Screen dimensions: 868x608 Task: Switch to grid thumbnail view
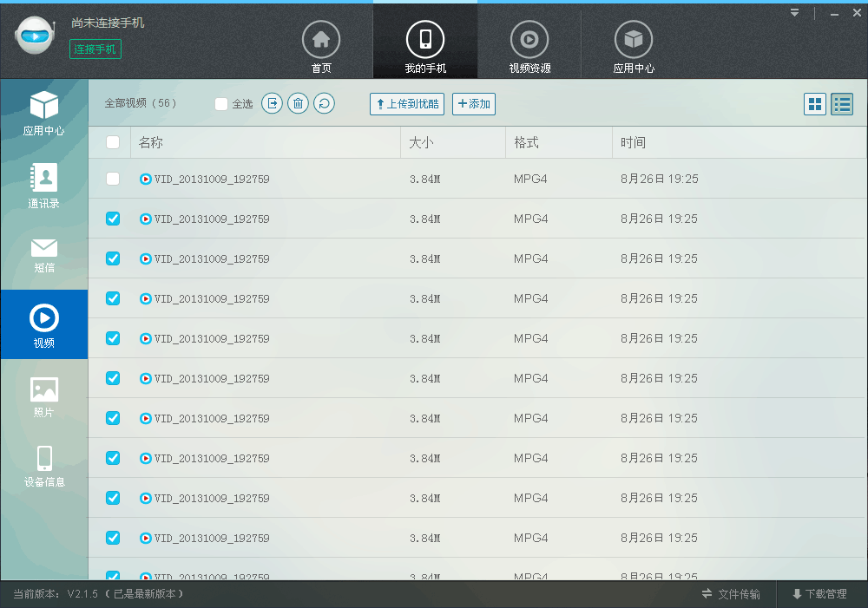click(x=815, y=104)
